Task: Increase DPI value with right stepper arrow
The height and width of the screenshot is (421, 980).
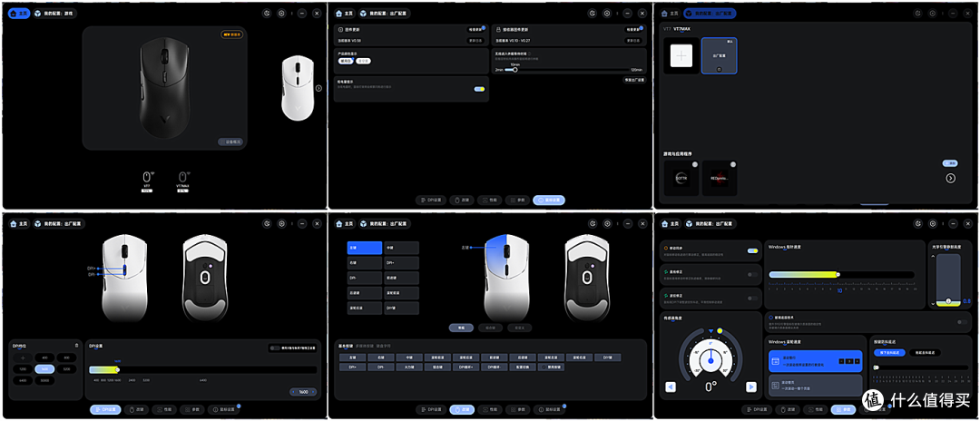Action: 312,392
